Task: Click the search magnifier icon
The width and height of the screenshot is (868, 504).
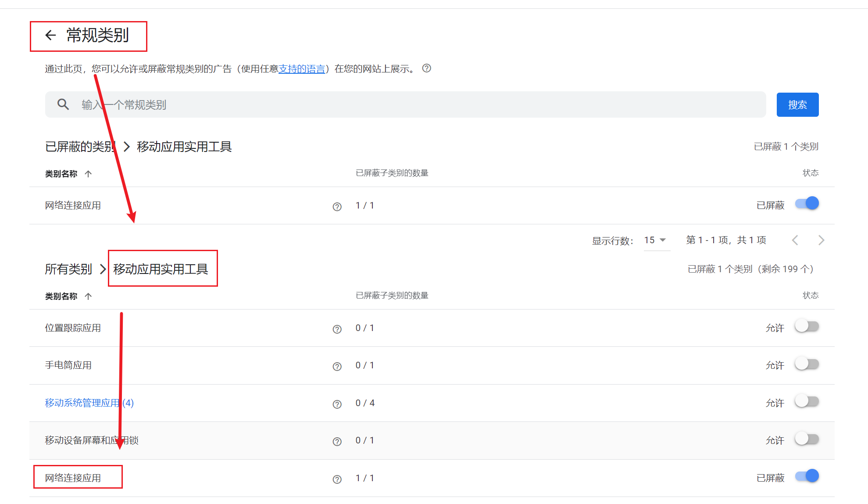Action: click(x=63, y=104)
